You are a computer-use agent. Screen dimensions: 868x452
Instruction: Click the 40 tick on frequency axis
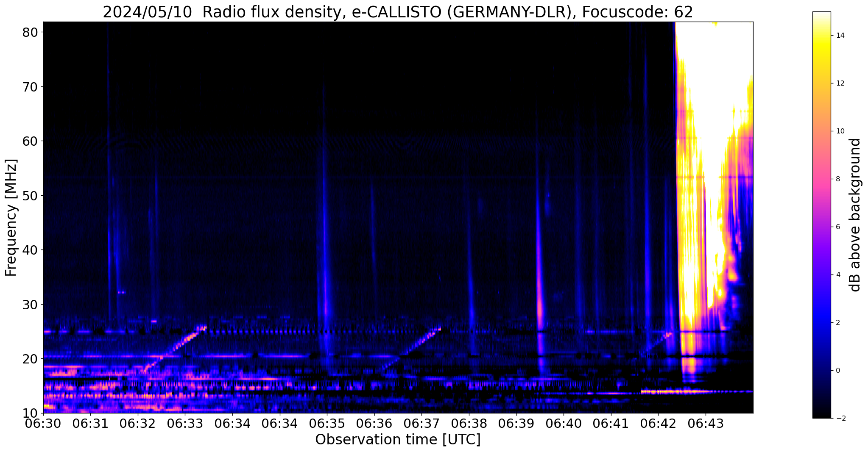[x=31, y=250]
